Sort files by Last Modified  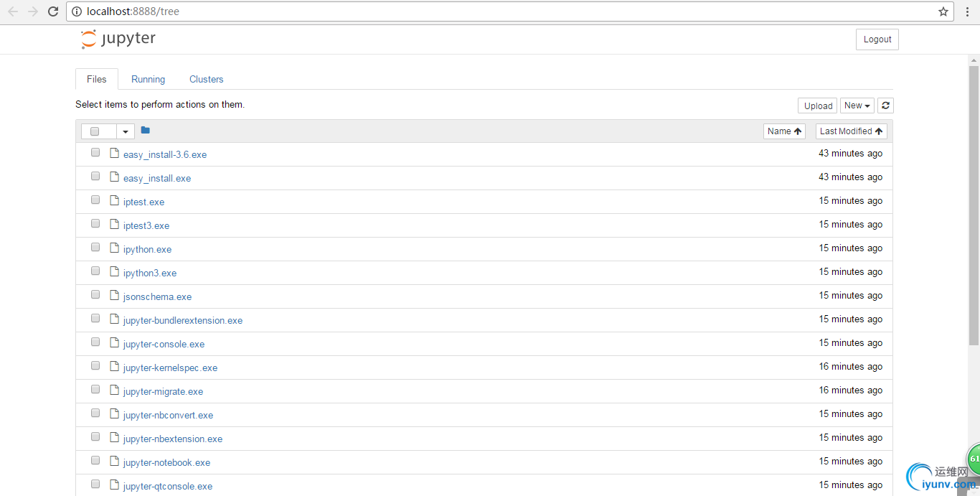(x=852, y=131)
